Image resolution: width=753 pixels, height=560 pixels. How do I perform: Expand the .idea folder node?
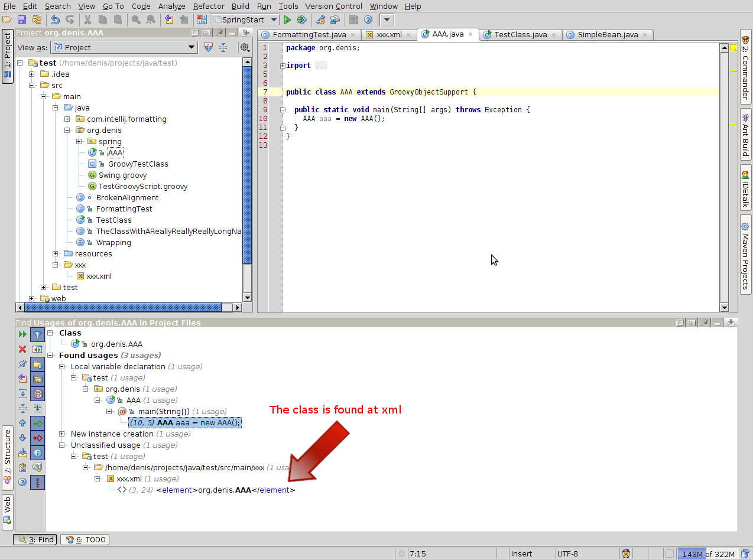pos(32,74)
